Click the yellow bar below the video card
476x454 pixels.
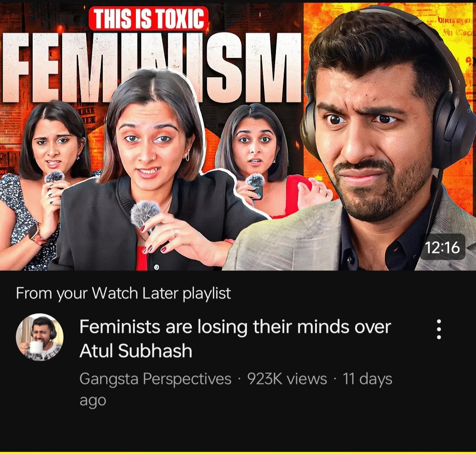tap(238, 453)
